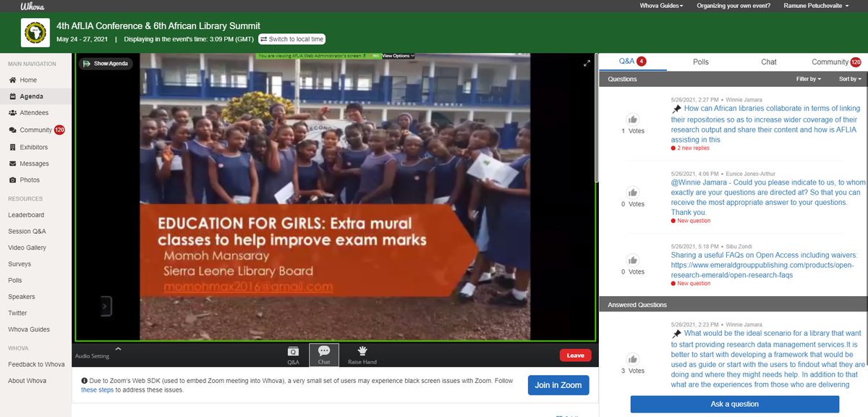Open the Photos sidebar item
Screen dimensions: 868x417
pos(24,180)
